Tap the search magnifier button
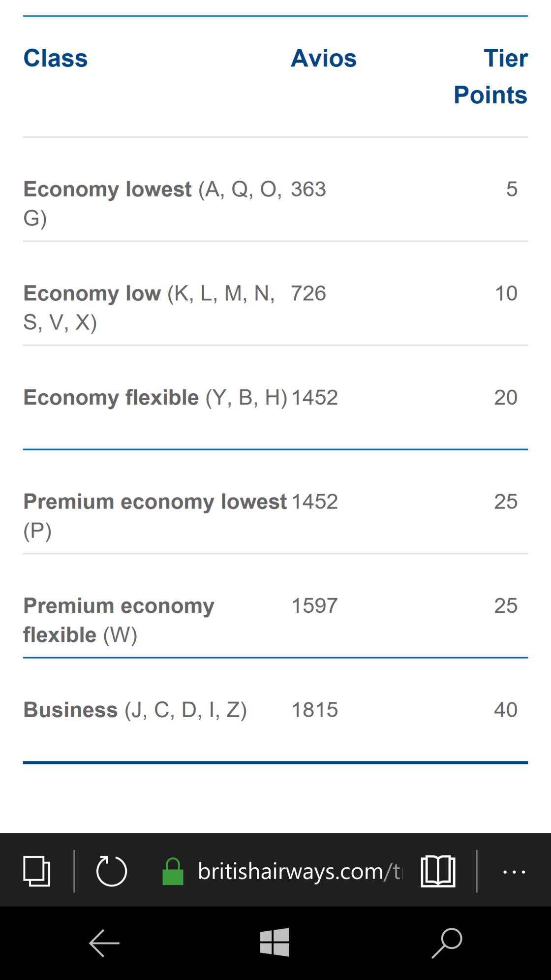The image size is (551, 980). click(x=447, y=943)
